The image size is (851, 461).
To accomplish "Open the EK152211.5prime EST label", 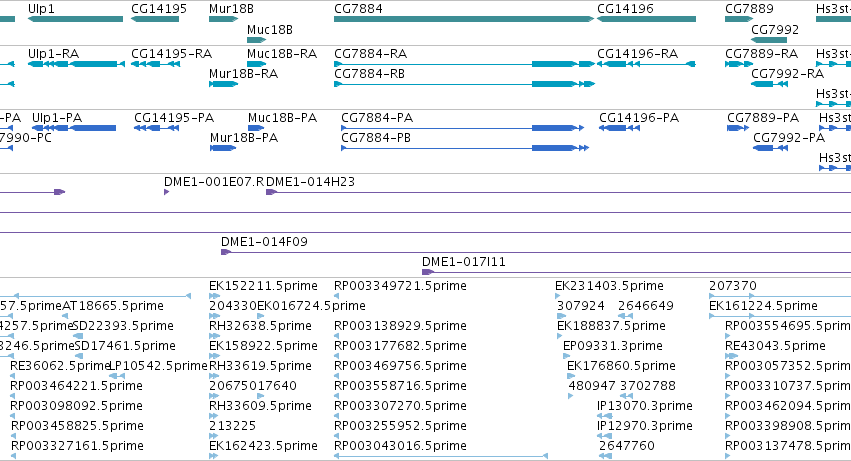I will [x=263, y=286].
